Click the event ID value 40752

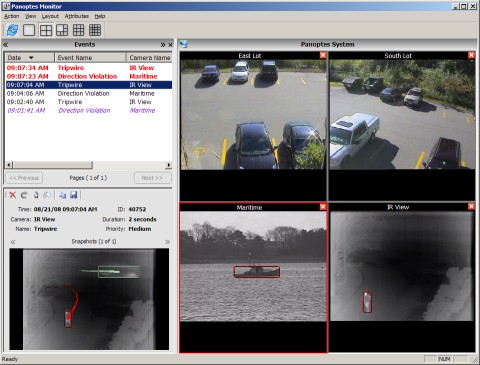pyautogui.click(x=137, y=209)
